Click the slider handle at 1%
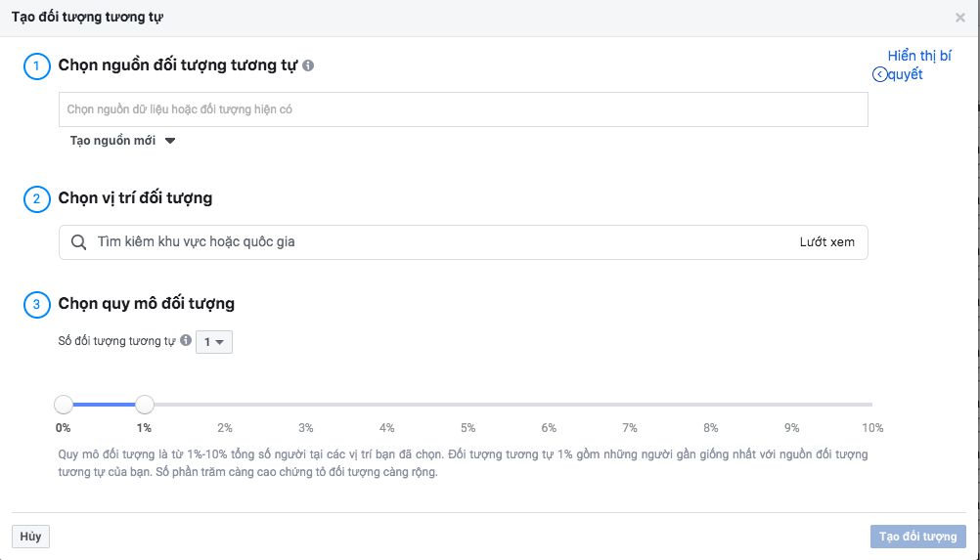Screen dimensions: 980x560 pyautogui.click(x=145, y=405)
